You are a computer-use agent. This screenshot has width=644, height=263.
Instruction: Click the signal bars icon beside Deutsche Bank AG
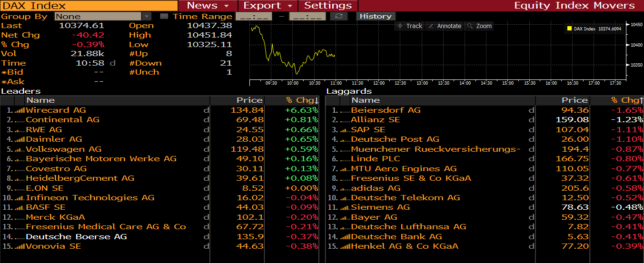coord(345,236)
